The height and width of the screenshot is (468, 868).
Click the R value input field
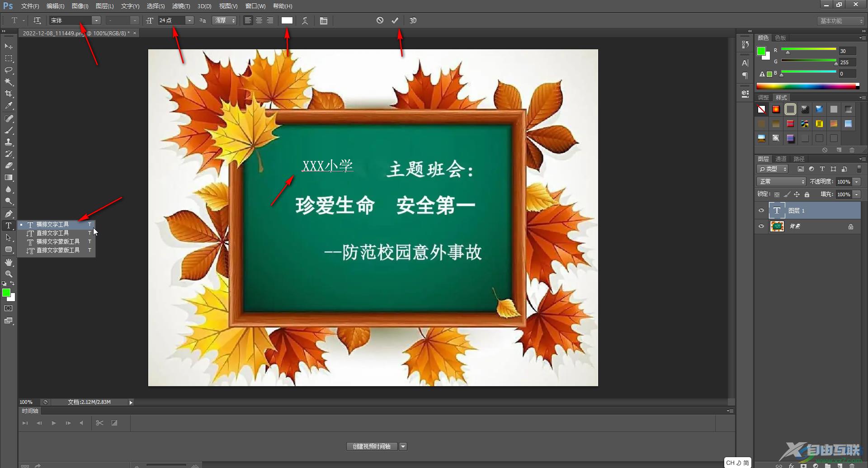(848, 51)
